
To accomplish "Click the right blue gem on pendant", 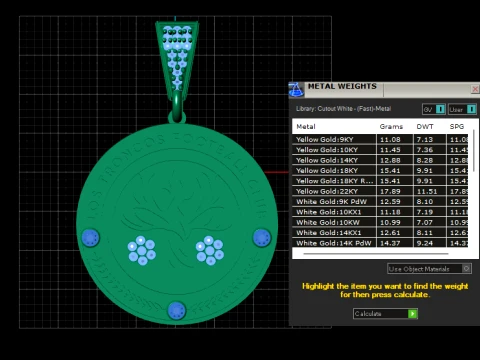I will coord(262,237).
